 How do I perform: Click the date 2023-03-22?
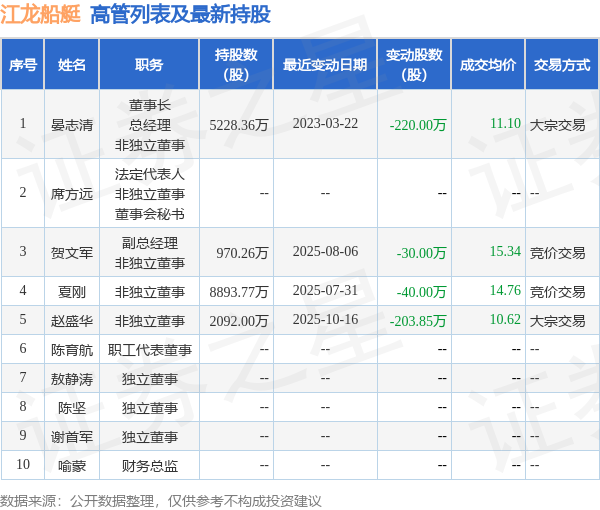tap(325, 123)
